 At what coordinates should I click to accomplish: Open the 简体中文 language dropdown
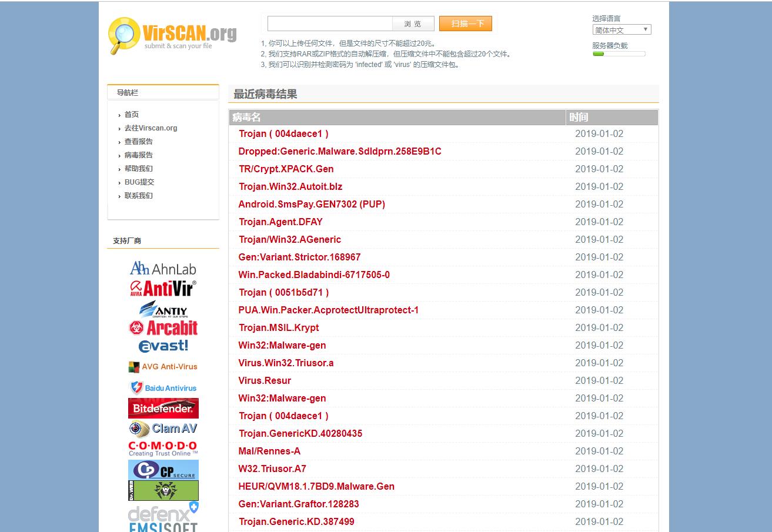[621, 29]
